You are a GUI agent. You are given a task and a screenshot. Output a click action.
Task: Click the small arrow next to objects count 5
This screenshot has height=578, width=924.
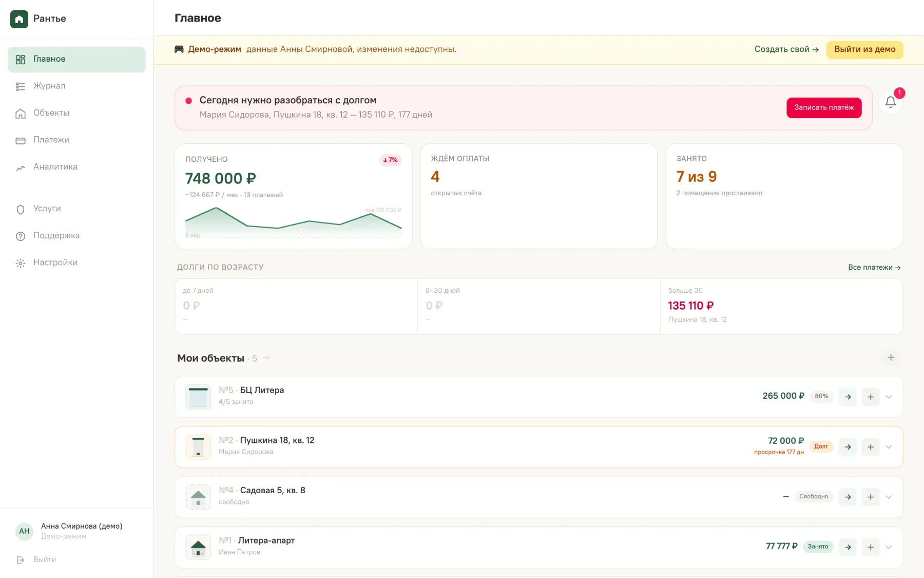(266, 358)
